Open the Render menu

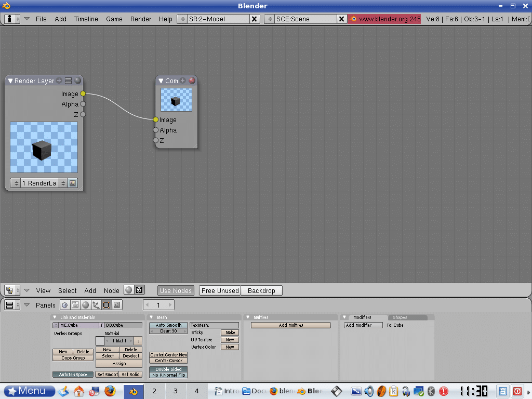pos(141,19)
